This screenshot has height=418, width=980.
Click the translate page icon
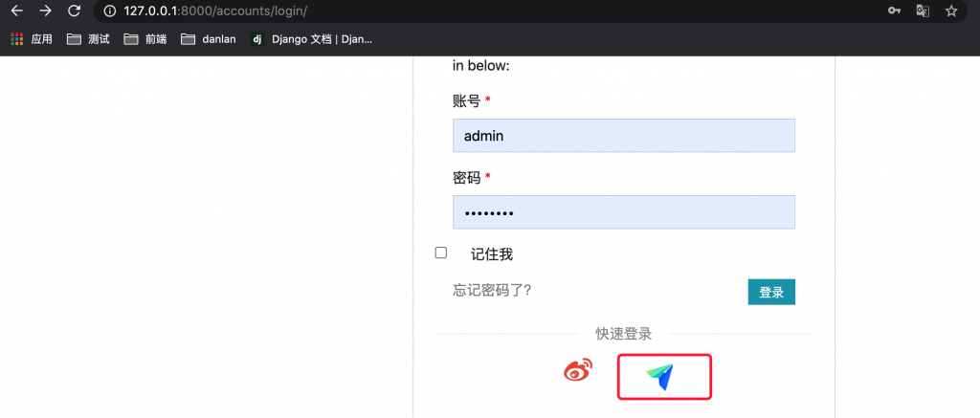(x=923, y=11)
